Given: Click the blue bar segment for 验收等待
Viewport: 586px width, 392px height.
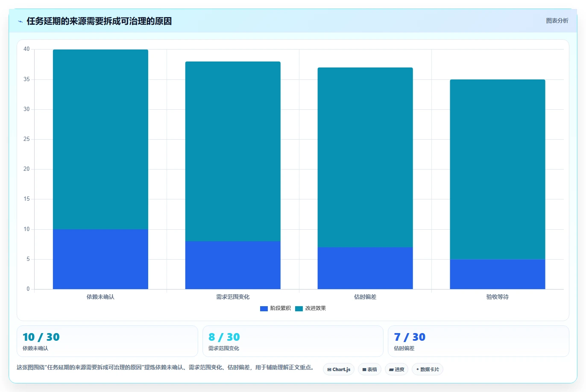Looking at the screenshot, I should tap(498, 274).
